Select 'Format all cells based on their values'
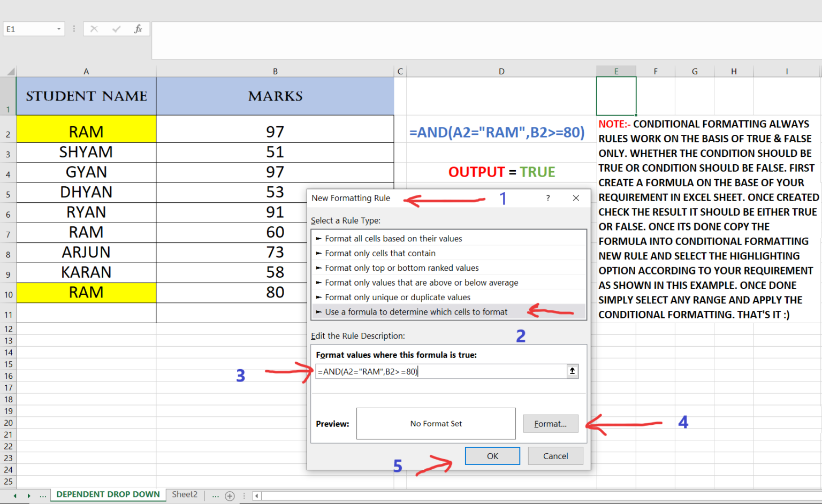822x504 pixels. click(x=448, y=239)
